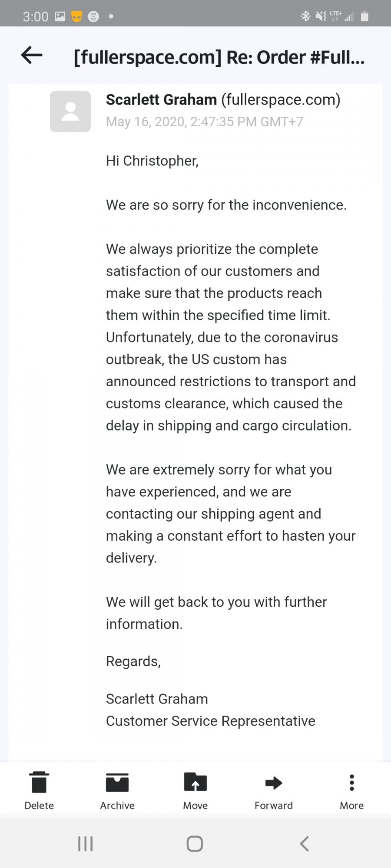Tap the muted vibrate status icon
Image resolution: width=391 pixels, height=868 pixels.
click(x=321, y=16)
